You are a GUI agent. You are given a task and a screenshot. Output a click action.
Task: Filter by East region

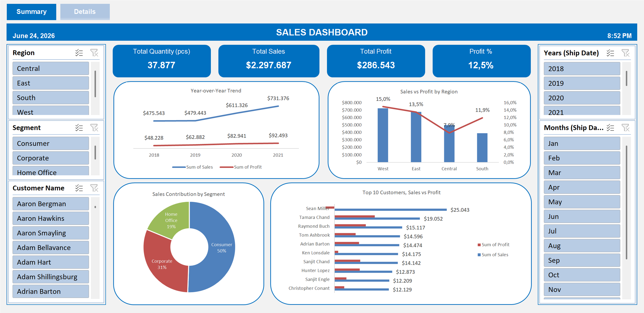pos(51,83)
